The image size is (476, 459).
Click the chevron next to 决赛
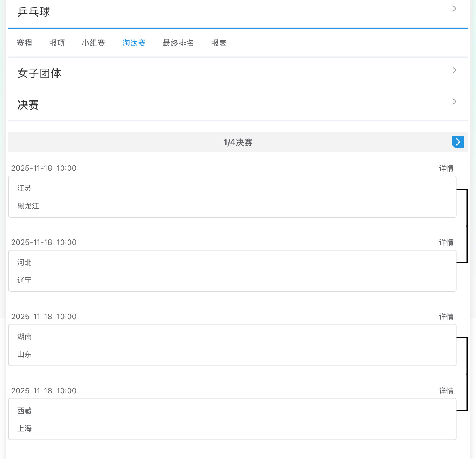coord(454,101)
